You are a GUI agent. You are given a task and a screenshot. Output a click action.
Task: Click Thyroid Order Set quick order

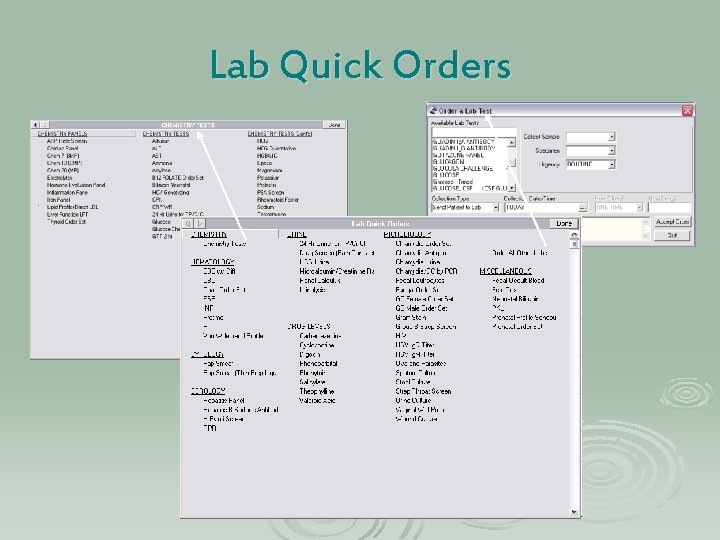coord(66,221)
